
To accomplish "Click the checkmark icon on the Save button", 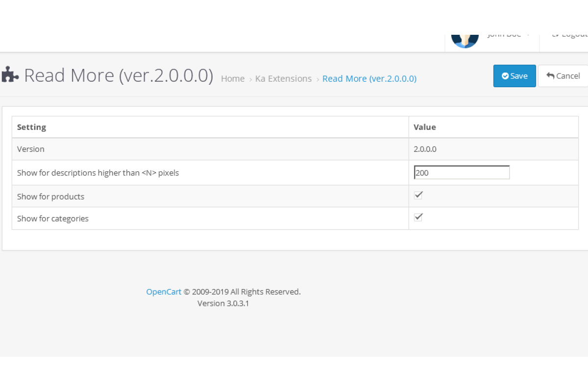I will pyautogui.click(x=505, y=76).
